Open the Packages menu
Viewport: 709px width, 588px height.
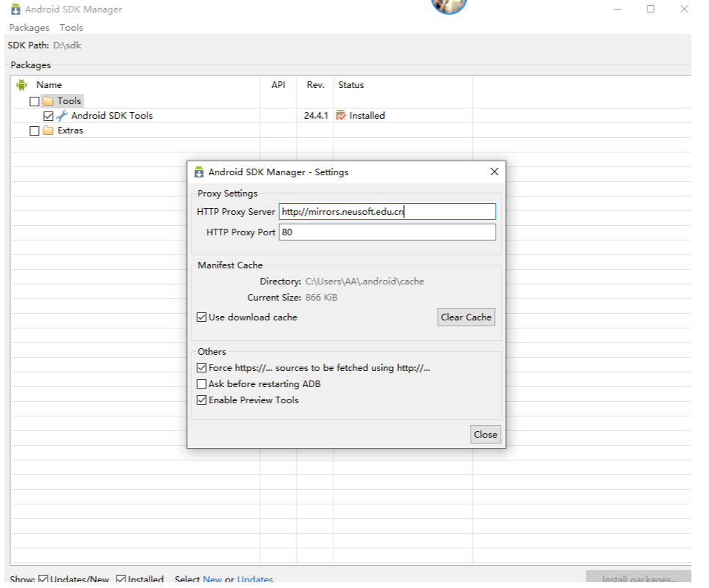coord(29,28)
